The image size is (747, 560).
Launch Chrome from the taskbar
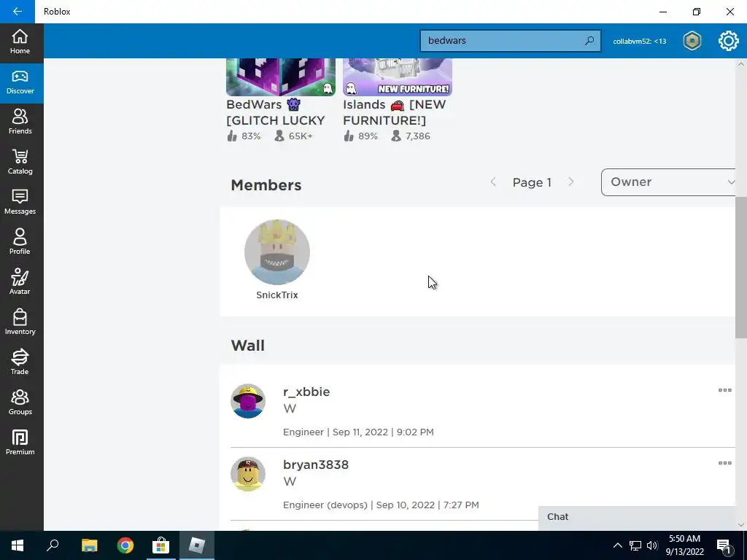tap(125, 545)
